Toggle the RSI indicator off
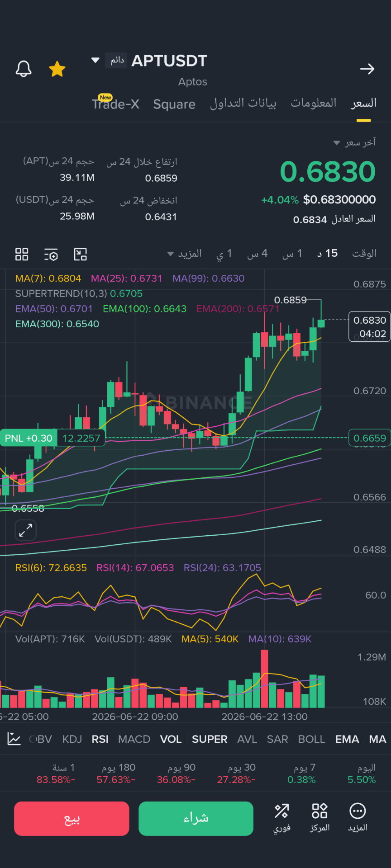Image resolution: width=391 pixels, height=868 pixels. pyautogui.click(x=100, y=739)
